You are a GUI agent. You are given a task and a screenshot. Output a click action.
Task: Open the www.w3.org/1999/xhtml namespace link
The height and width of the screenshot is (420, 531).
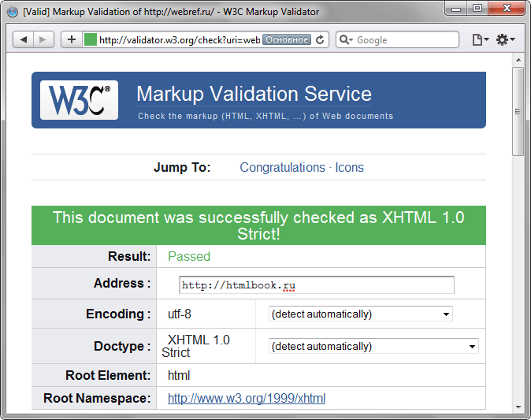click(x=246, y=399)
